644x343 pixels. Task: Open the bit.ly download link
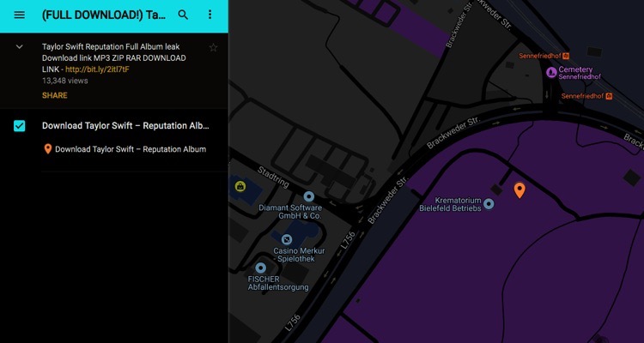pos(97,69)
